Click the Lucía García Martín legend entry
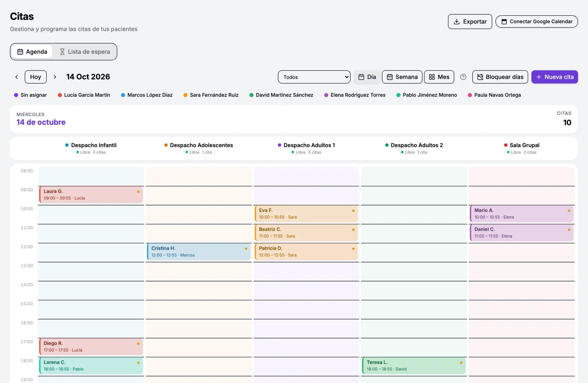Image resolution: width=588 pixels, height=383 pixels. point(84,95)
